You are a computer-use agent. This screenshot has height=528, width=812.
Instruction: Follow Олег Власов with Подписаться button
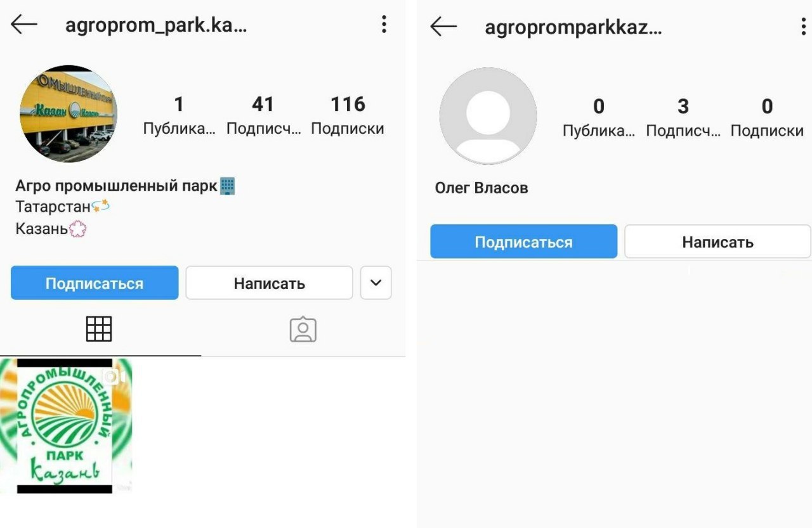(x=524, y=241)
